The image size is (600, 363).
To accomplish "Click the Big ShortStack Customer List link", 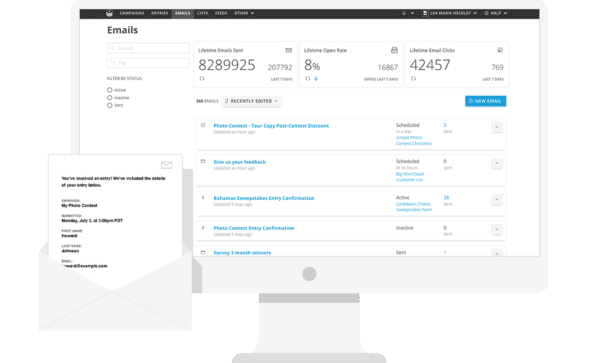I will (410, 177).
